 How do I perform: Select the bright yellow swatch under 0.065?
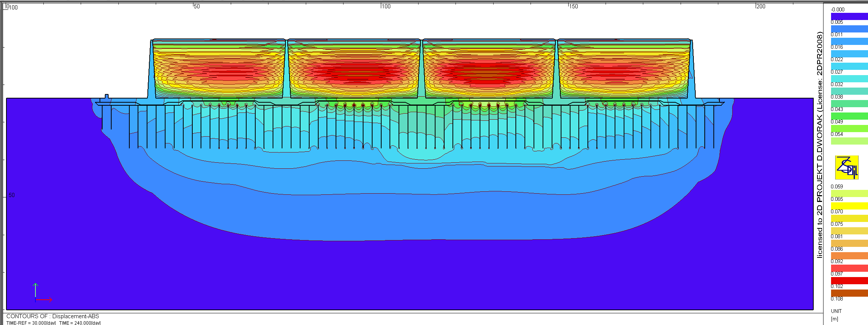coord(849,206)
